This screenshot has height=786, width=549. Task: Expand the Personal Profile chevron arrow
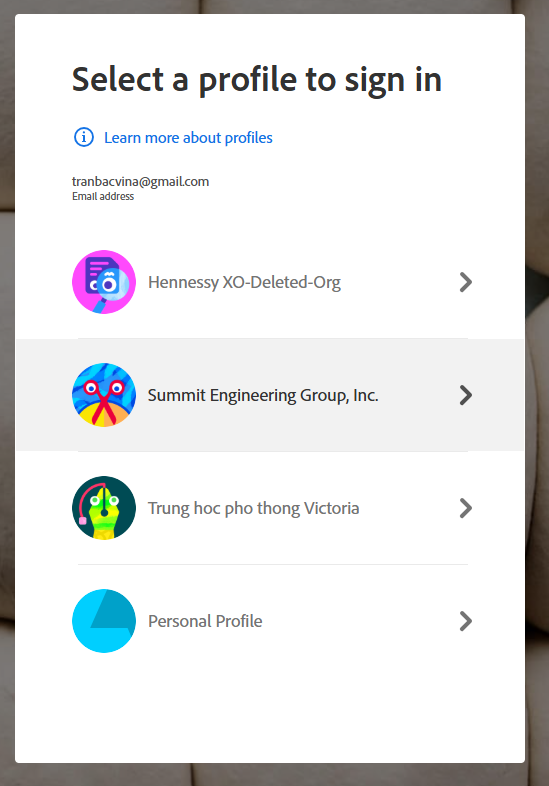[466, 621]
